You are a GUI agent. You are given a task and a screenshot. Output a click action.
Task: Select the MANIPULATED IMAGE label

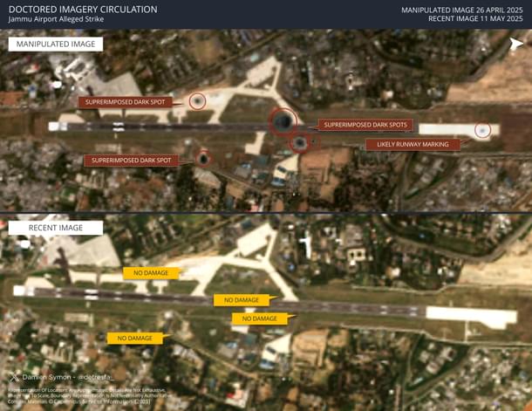pos(55,45)
